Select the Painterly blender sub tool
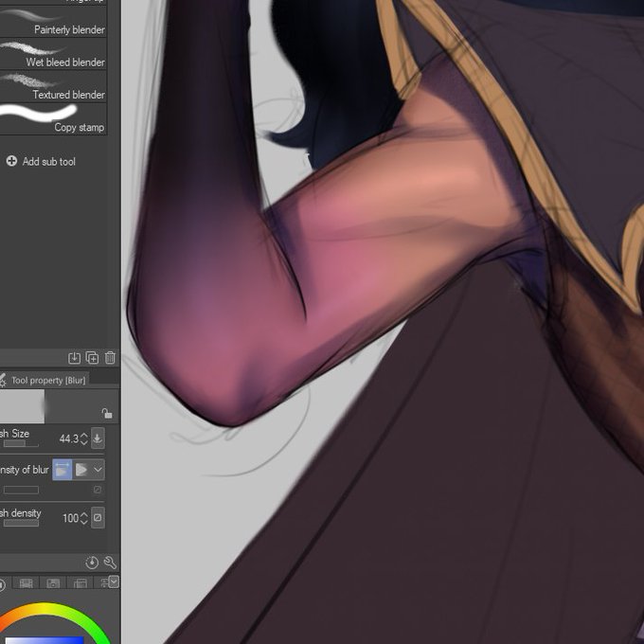Image resolution: width=644 pixels, height=644 pixels. [x=53, y=22]
